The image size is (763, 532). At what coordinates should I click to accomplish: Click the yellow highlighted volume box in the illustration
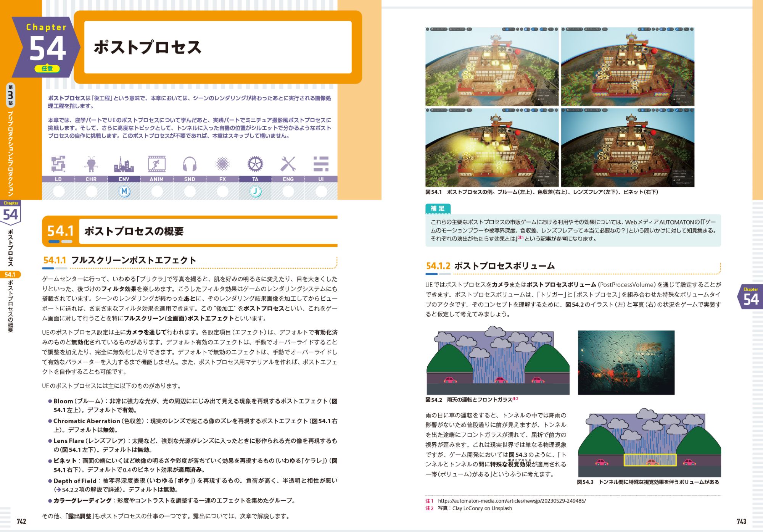click(x=650, y=460)
